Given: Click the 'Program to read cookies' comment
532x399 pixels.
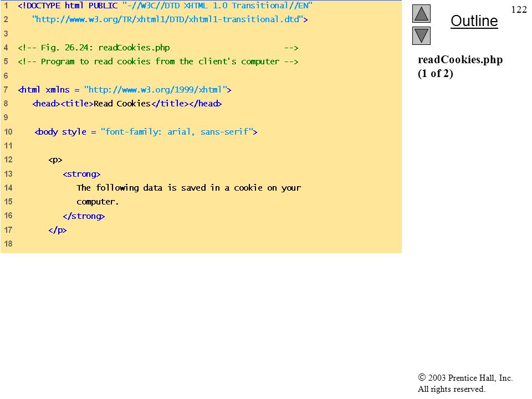Looking at the screenshot, I should click(158, 62).
